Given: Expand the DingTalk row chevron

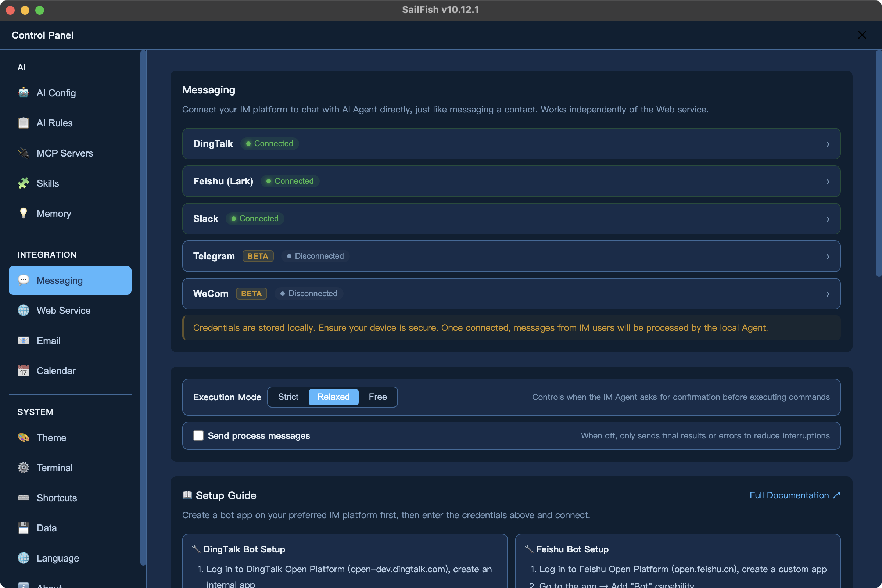Looking at the screenshot, I should [827, 144].
